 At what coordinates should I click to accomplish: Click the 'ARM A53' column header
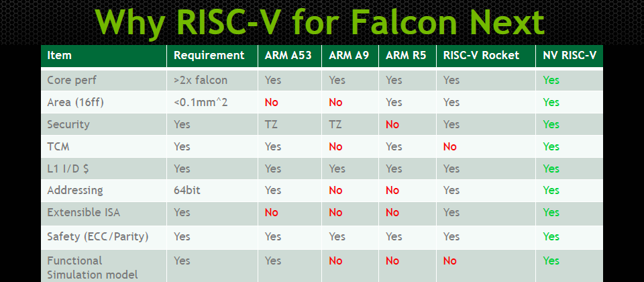287,56
